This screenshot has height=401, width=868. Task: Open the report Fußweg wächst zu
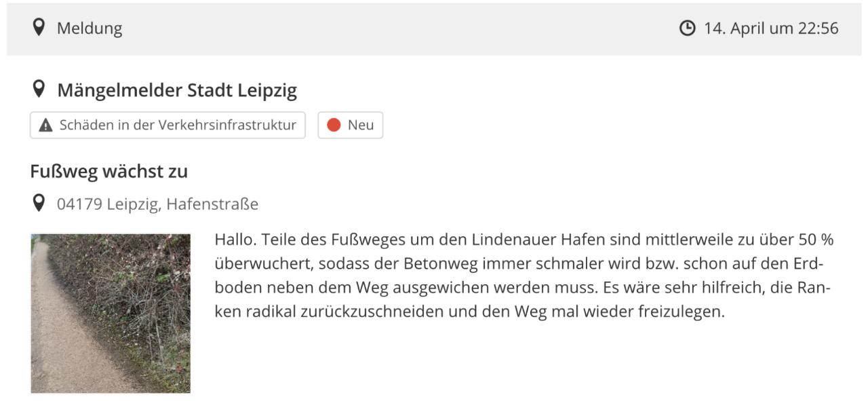point(108,172)
